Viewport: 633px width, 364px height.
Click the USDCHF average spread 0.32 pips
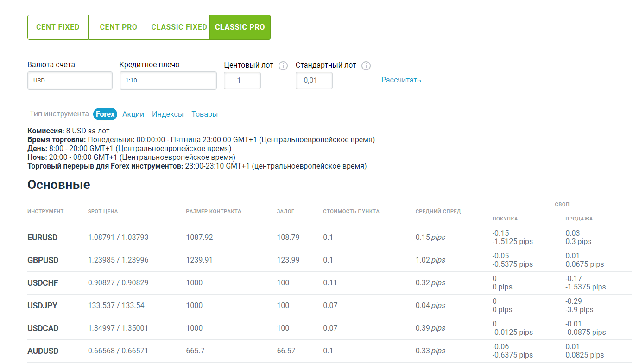[430, 283]
